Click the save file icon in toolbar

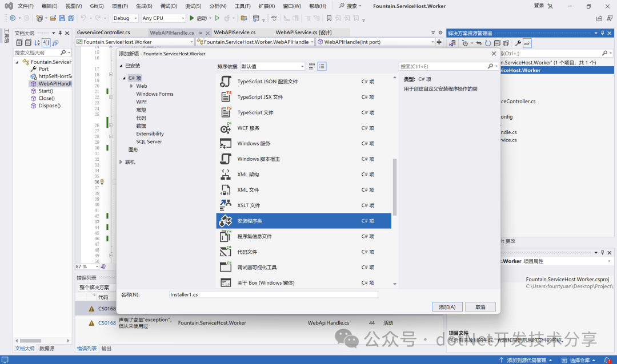coord(62,18)
